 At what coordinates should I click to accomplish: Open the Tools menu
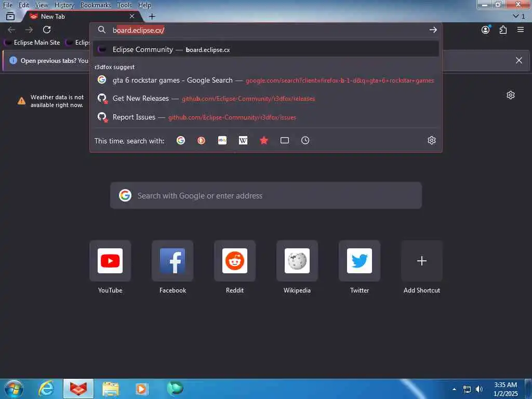pyautogui.click(x=125, y=5)
